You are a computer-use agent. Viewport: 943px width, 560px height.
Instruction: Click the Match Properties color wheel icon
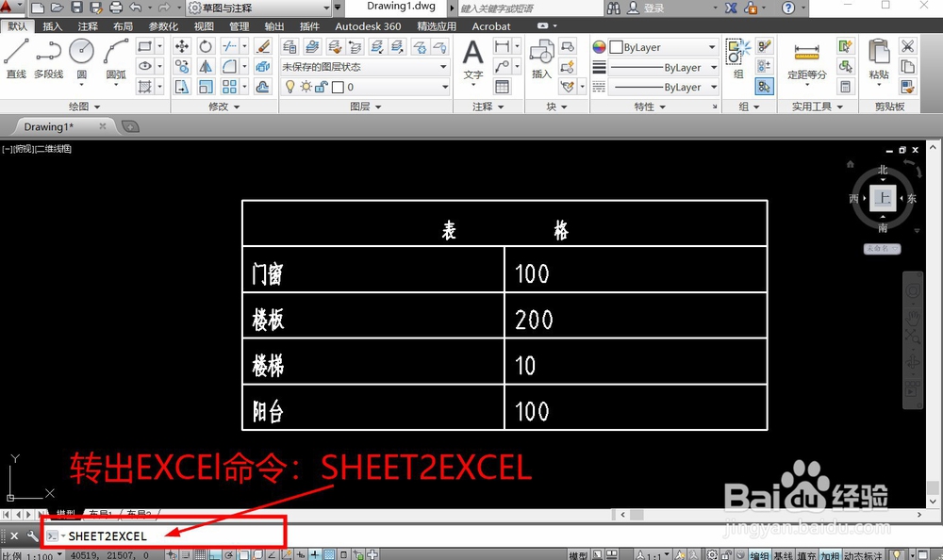[600, 47]
